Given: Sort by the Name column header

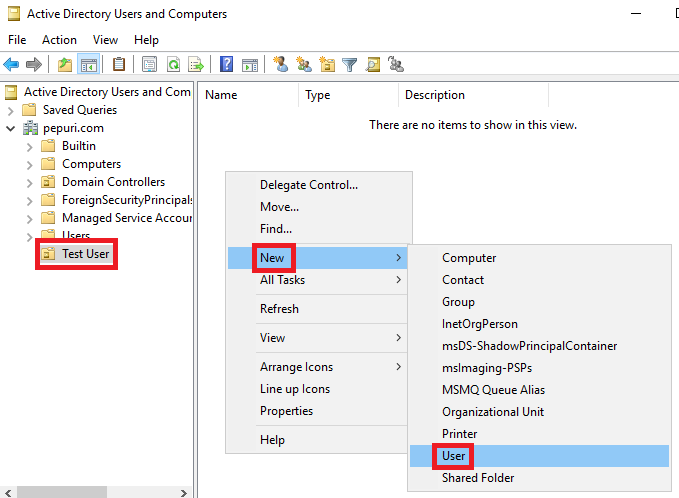Looking at the screenshot, I should click(x=249, y=95).
